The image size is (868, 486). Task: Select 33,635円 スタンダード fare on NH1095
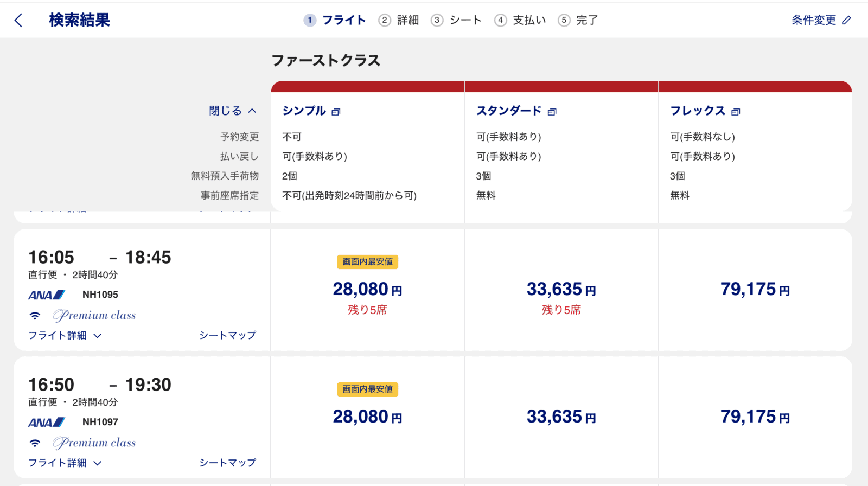coord(561,290)
